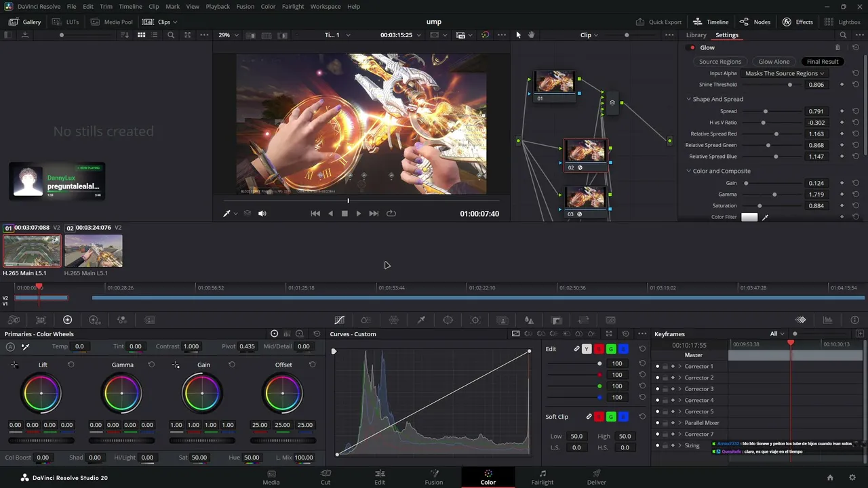The width and height of the screenshot is (868, 488).
Task: Toggle the Y channel curve button
Action: pyautogui.click(x=587, y=349)
